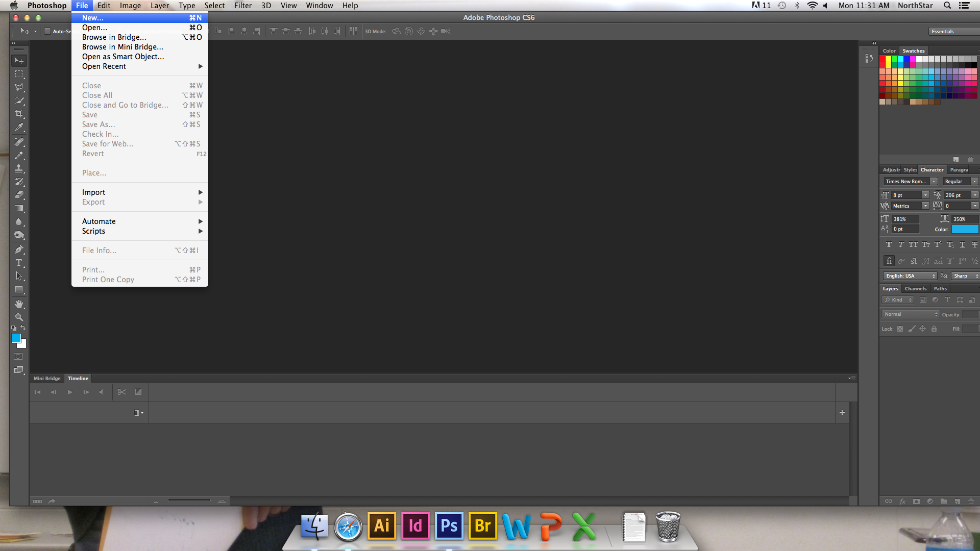Select the Crop tool
The image size is (980, 551).
click(19, 114)
